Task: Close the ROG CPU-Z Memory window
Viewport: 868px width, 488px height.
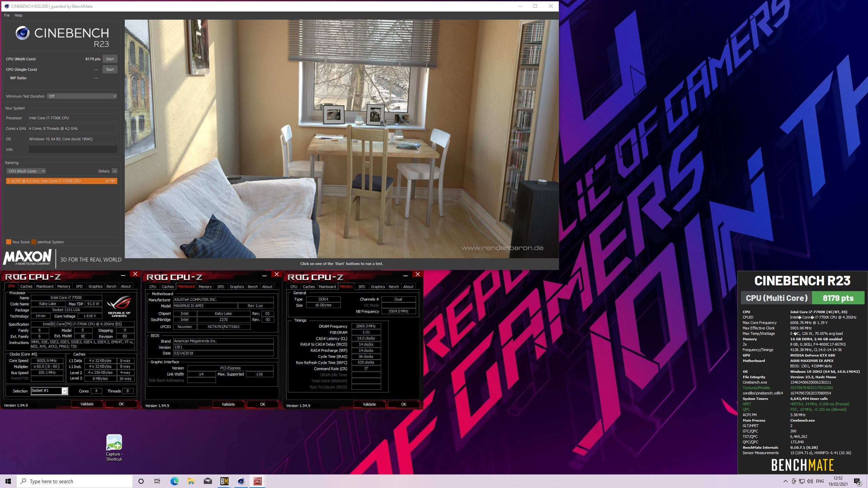Action: [x=417, y=274]
